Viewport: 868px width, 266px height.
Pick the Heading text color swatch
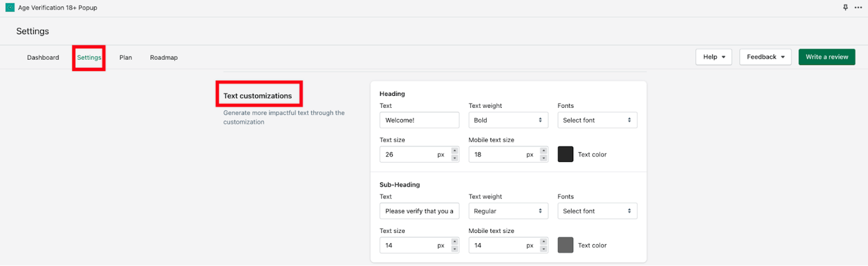[566, 154]
